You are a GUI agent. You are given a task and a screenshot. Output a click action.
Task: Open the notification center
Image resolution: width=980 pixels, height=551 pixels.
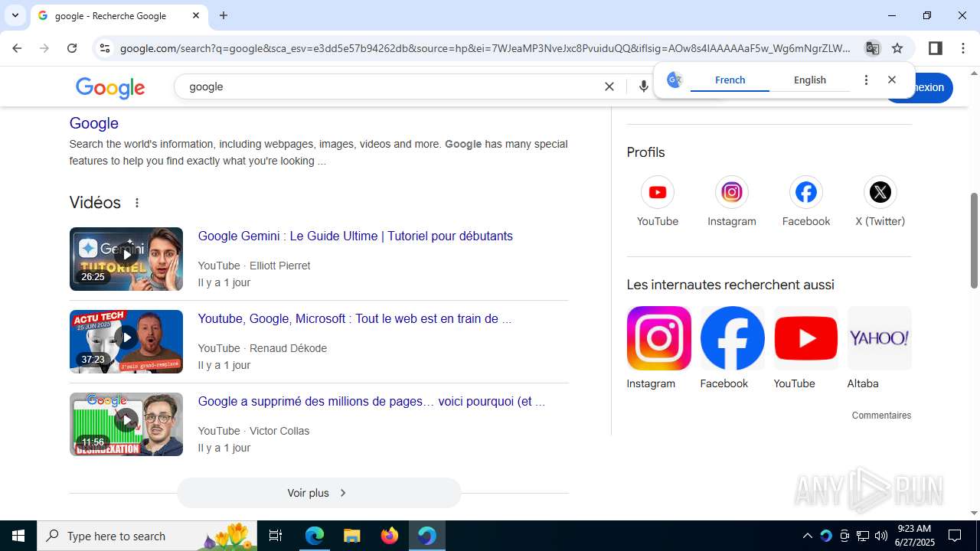955,536
